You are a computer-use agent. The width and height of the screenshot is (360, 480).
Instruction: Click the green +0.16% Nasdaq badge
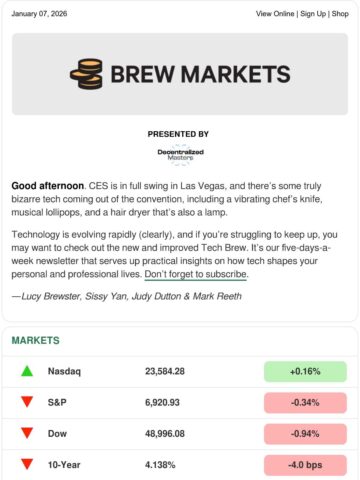[x=305, y=371]
